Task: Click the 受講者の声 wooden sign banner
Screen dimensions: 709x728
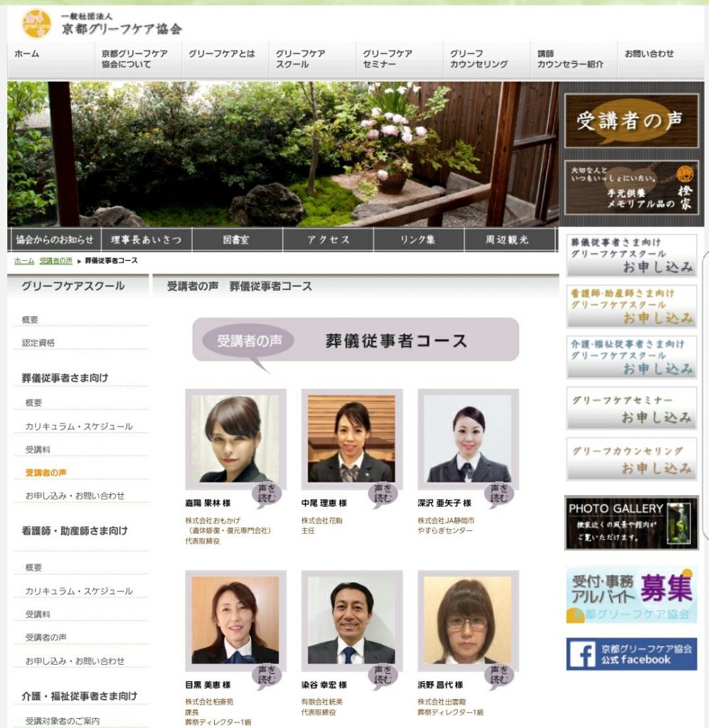Action: click(631, 121)
